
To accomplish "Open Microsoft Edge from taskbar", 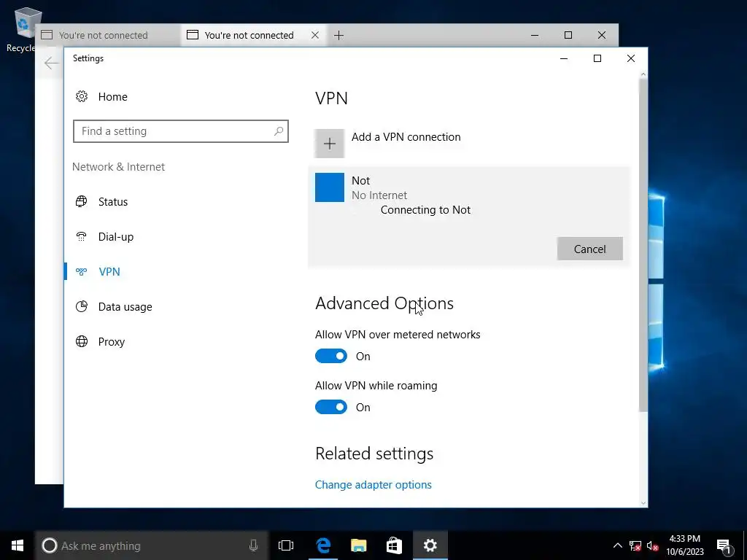I will click(x=323, y=545).
